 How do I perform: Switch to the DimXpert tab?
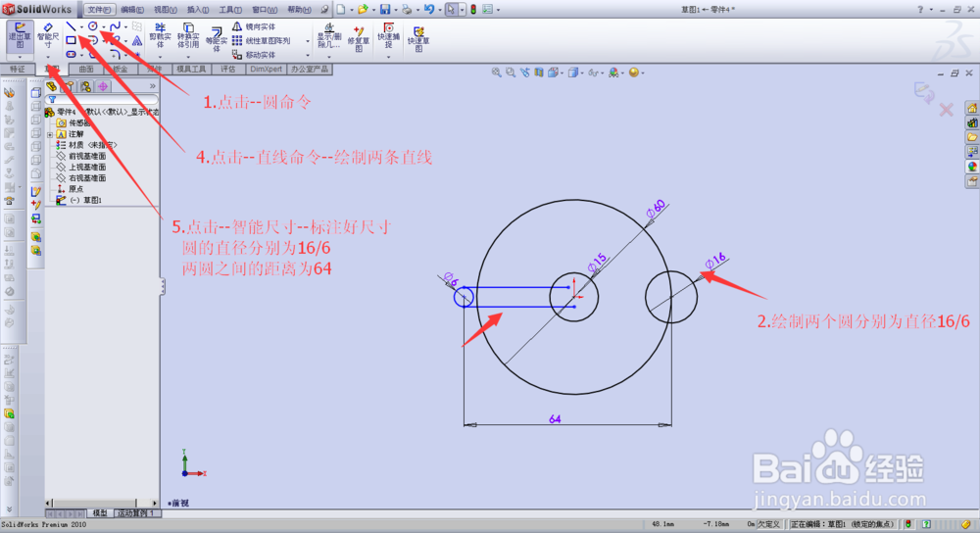tap(267, 70)
